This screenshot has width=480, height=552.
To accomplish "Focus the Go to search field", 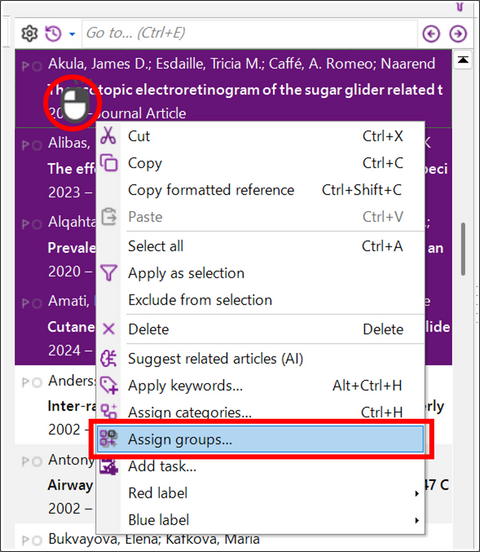I will 249,34.
